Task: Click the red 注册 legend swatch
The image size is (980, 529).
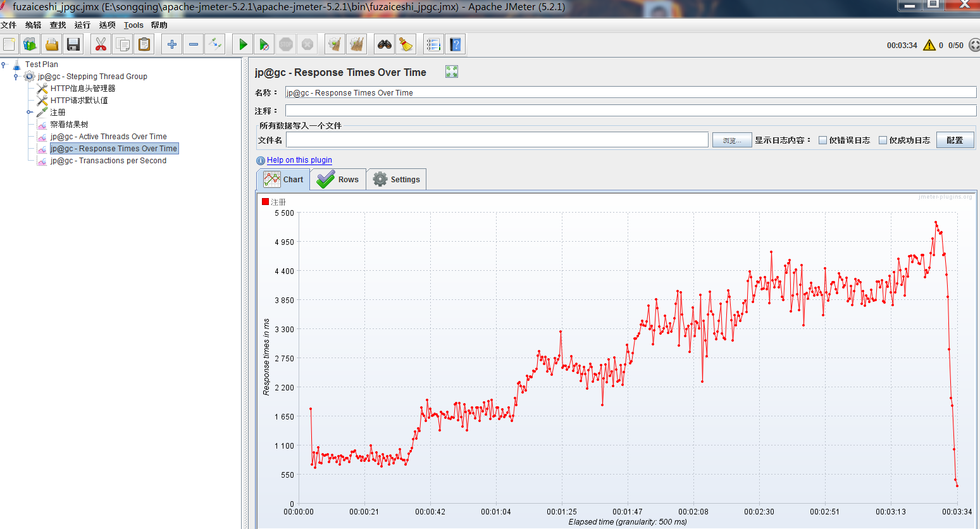Action: pyautogui.click(x=266, y=202)
